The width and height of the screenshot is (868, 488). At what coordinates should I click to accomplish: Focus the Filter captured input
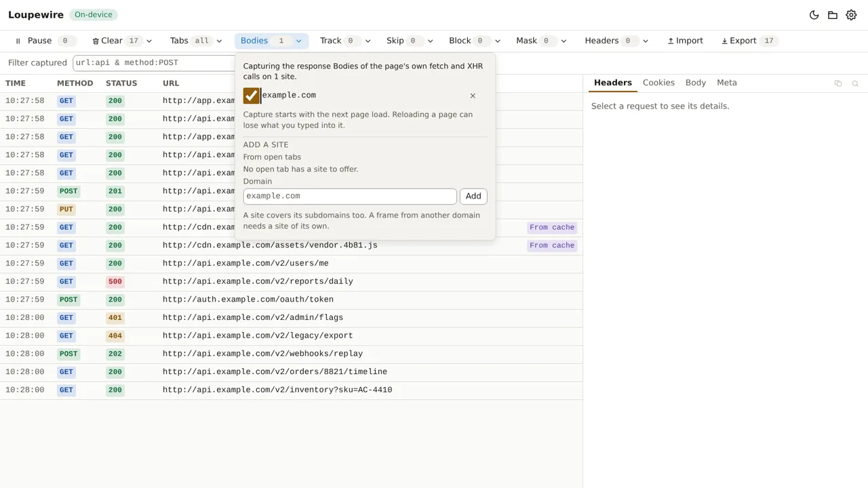tap(154, 62)
